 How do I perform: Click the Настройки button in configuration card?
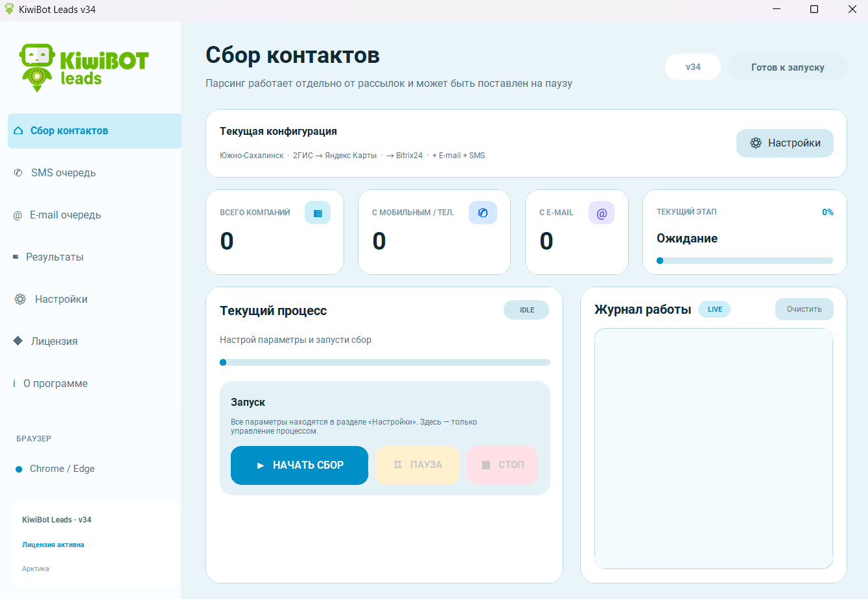click(x=785, y=143)
